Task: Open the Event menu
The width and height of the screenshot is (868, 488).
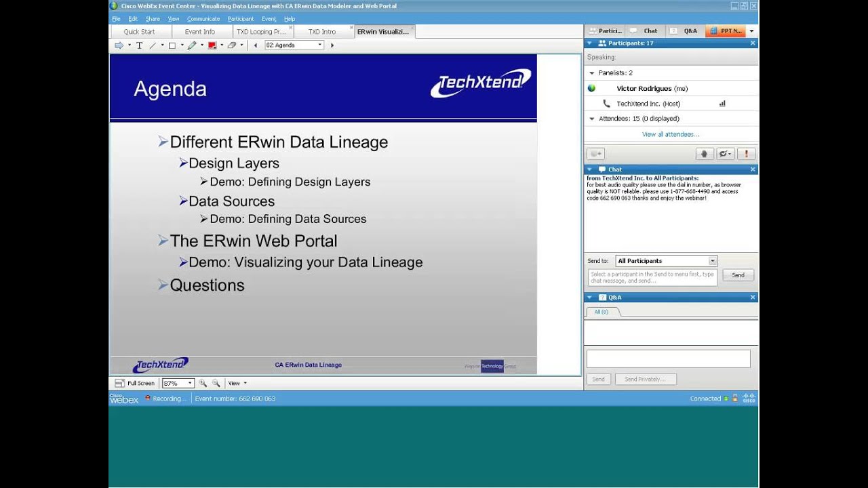Action: (269, 19)
